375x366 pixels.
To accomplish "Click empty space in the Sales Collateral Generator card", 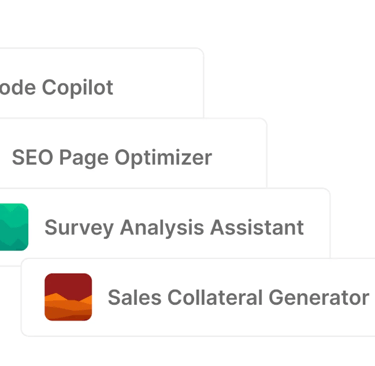I will coord(233,325).
